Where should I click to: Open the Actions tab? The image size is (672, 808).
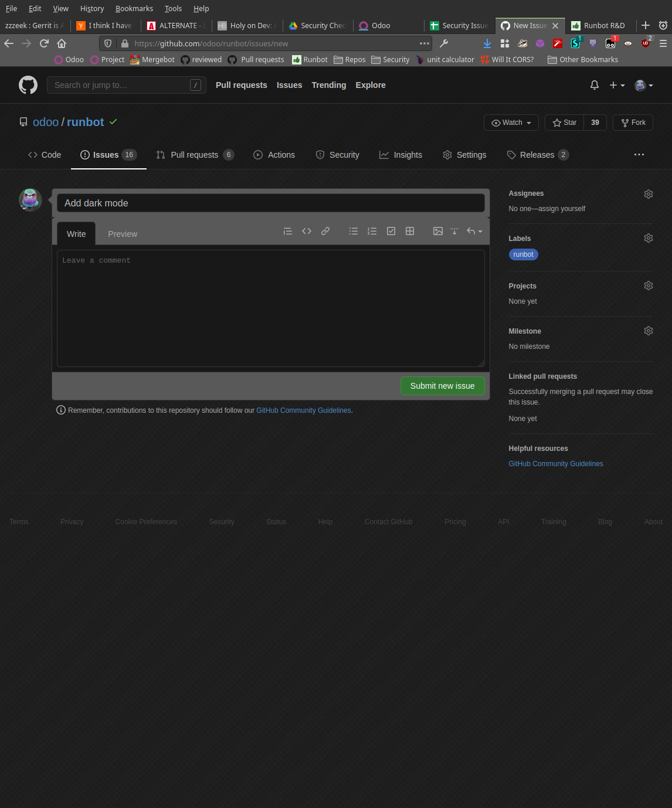[274, 155]
